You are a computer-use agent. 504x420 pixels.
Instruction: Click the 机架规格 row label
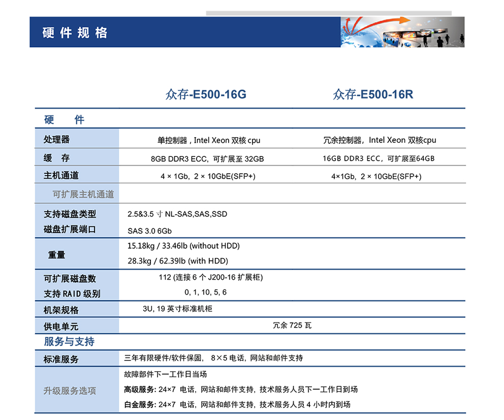61,310
